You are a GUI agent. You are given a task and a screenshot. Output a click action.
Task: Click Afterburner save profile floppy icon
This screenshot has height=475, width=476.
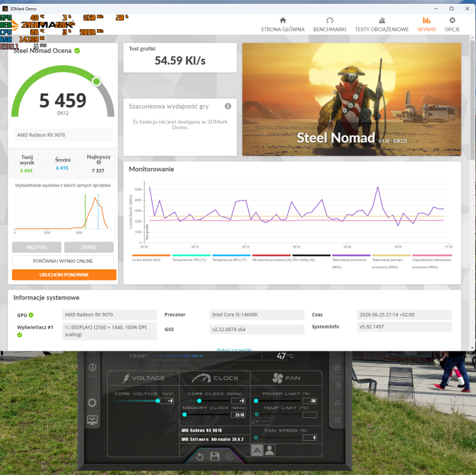(x=215, y=456)
